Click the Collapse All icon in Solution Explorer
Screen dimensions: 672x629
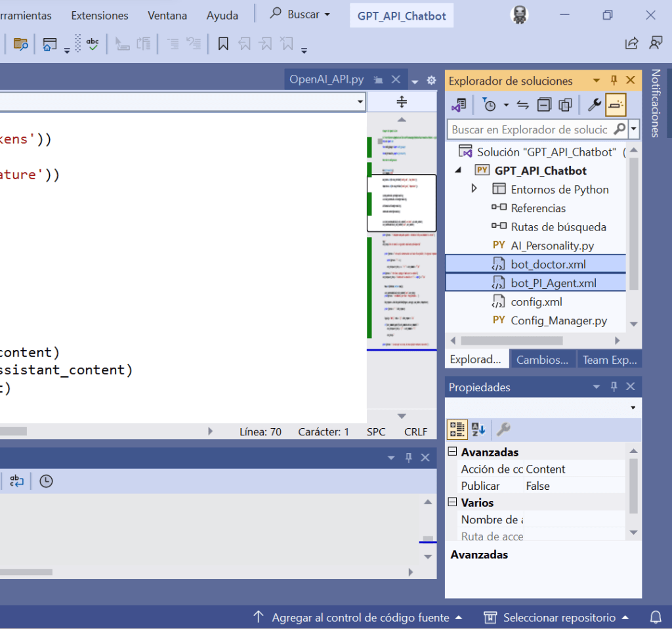(x=544, y=104)
